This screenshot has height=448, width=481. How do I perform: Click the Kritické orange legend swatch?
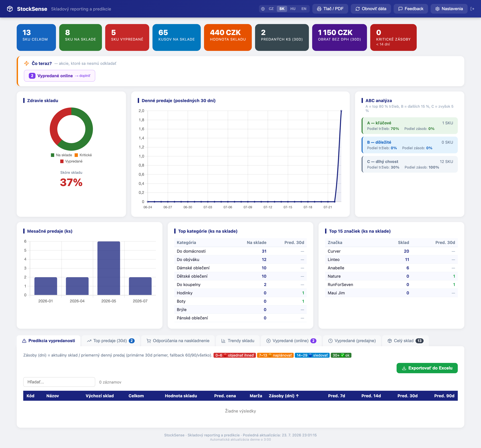click(x=76, y=155)
